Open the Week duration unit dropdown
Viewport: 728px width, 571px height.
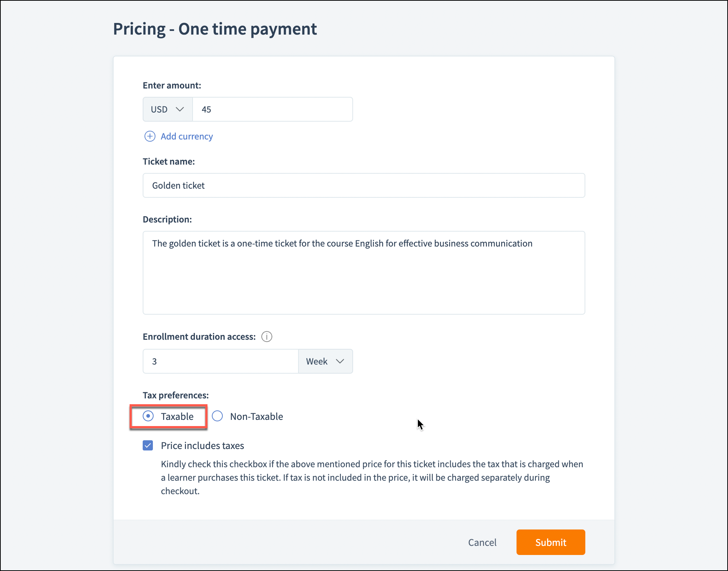tap(325, 361)
